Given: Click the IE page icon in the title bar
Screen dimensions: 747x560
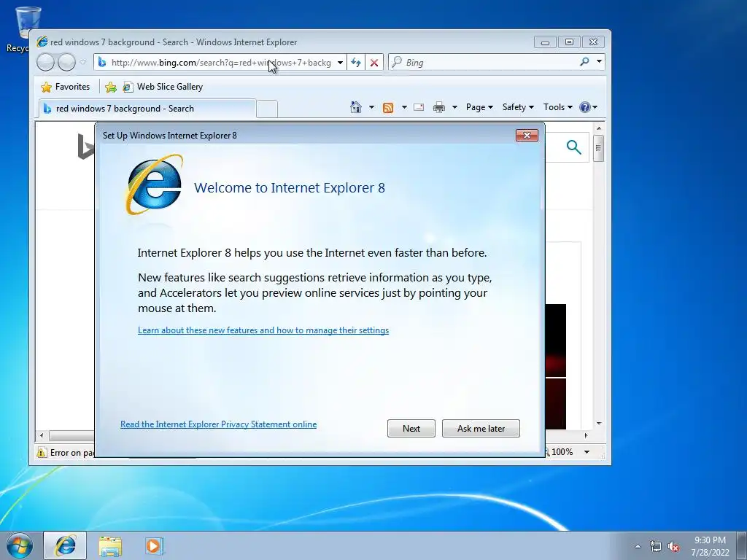Looking at the screenshot, I should tap(42, 42).
